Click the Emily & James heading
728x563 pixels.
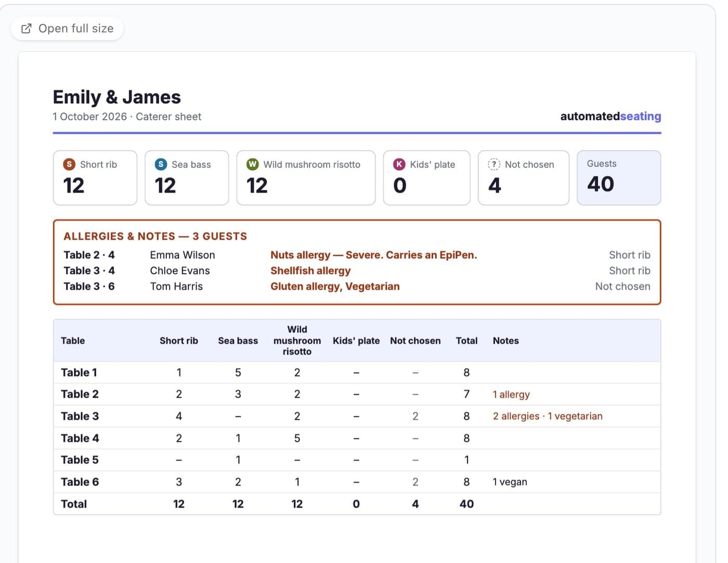tap(117, 97)
